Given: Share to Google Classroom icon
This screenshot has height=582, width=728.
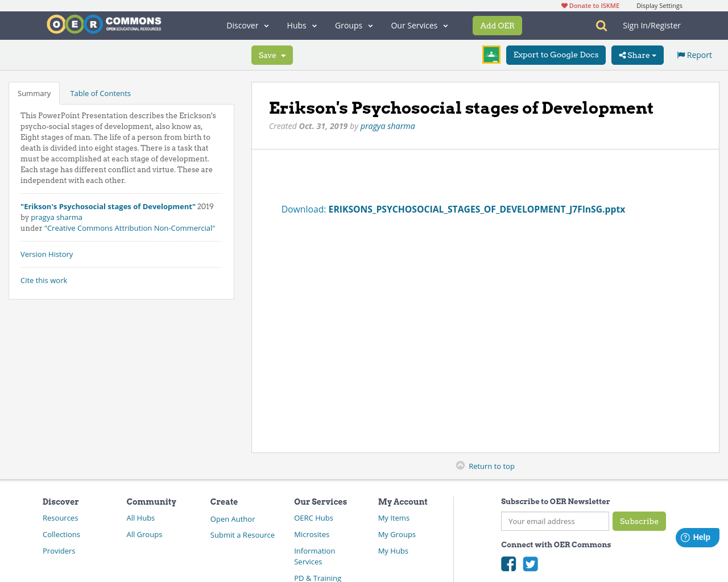Looking at the screenshot, I should 491,55.
